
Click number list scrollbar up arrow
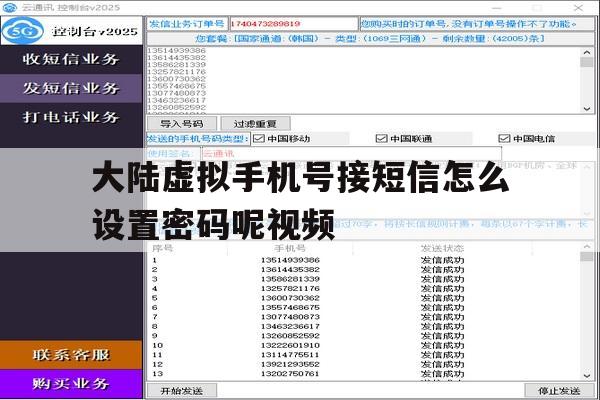(587, 52)
